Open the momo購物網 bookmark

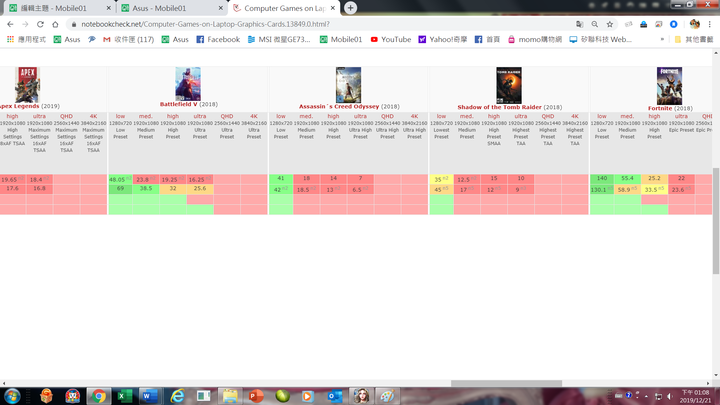(534, 39)
